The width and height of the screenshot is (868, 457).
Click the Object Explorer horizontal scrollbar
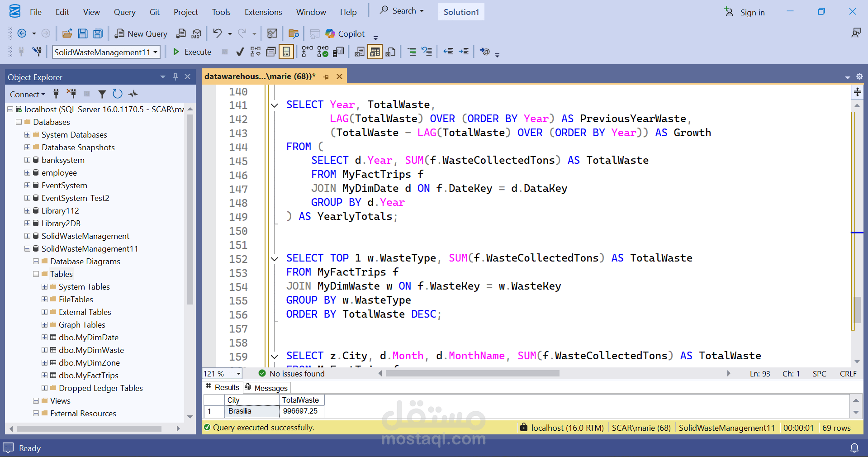90,428
